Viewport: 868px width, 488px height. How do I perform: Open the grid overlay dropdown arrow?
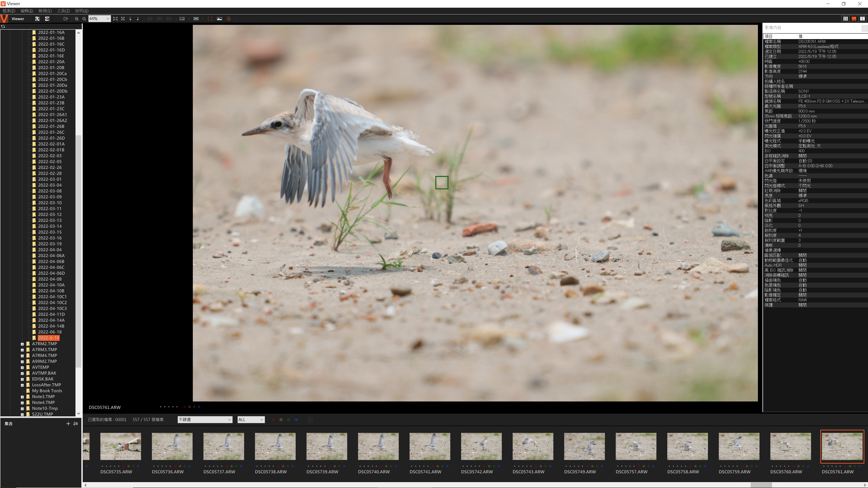pyautogui.click(x=203, y=19)
